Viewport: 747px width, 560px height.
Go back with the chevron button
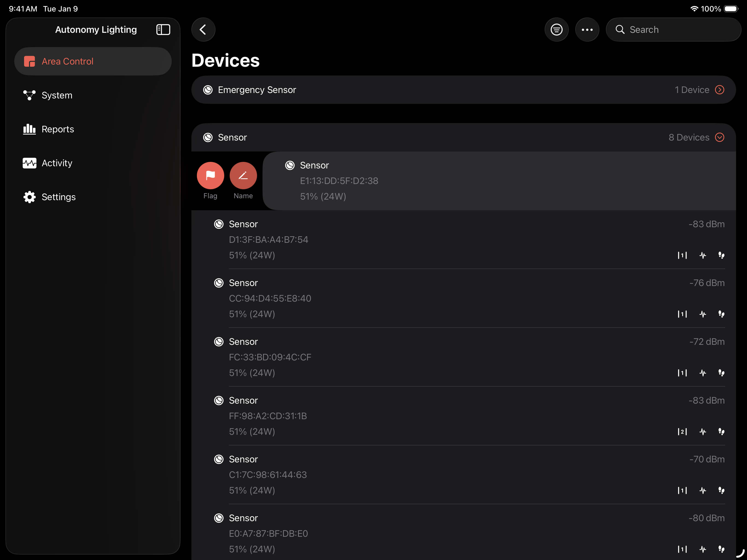pyautogui.click(x=203, y=30)
